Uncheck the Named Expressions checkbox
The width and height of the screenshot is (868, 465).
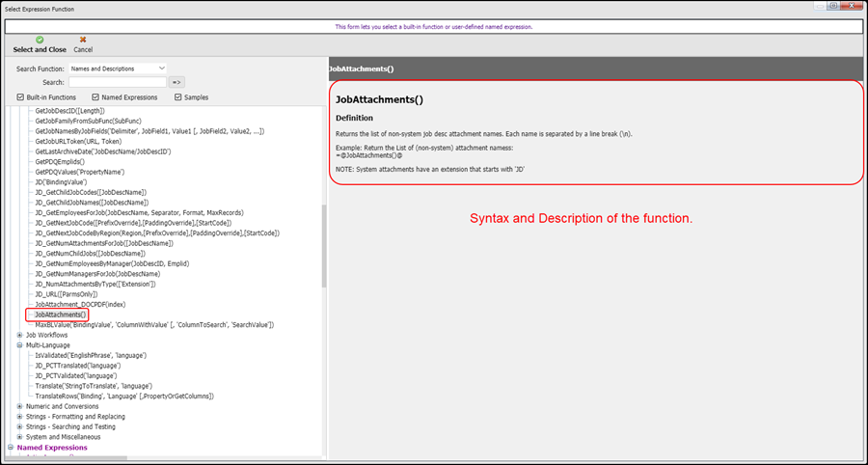(x=95, y=97)
